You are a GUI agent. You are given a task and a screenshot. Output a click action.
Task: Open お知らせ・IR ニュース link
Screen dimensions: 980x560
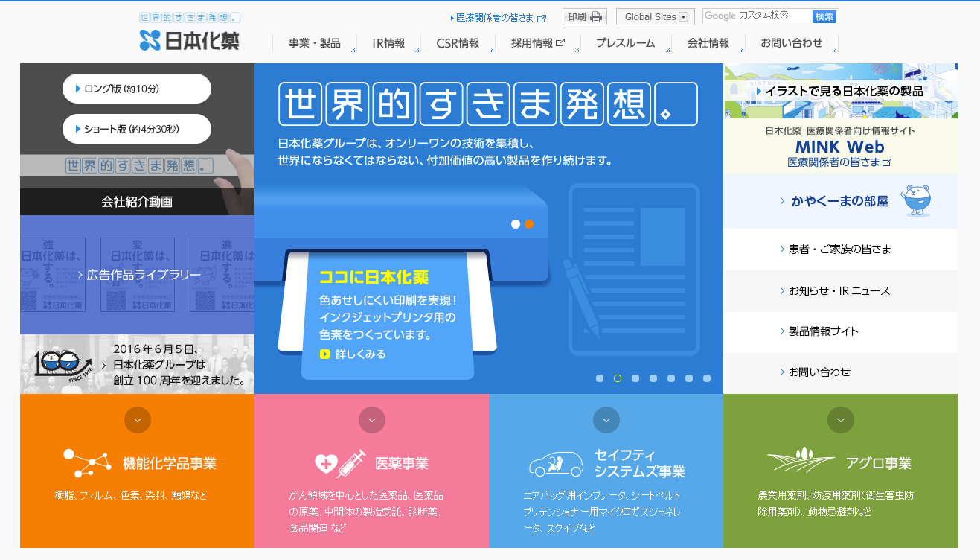click(x=841, y=290)
